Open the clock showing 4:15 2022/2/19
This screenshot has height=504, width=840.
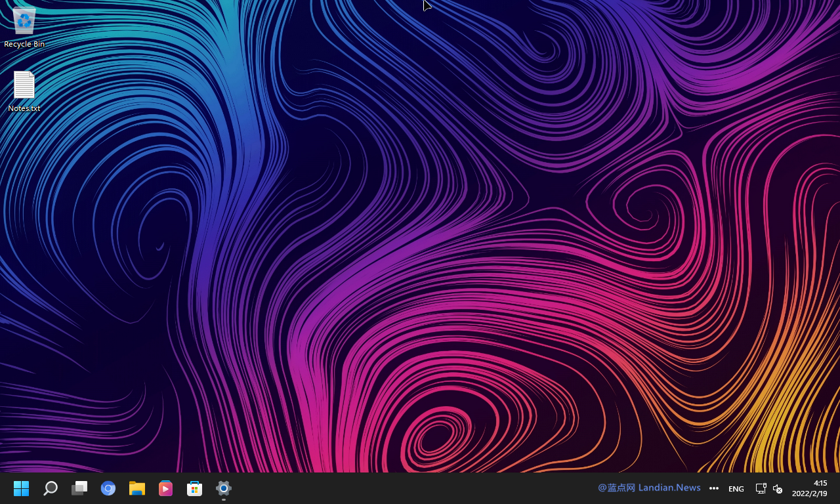(810, 488)
